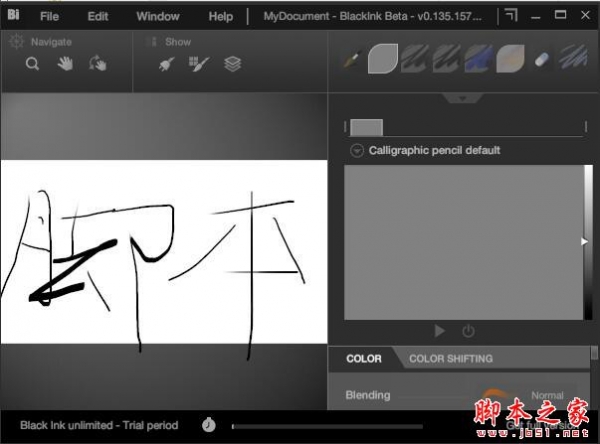Select the hand pan tool
Image resolution: width=600 pixels, height=444 pixels.
coord(65,64)
